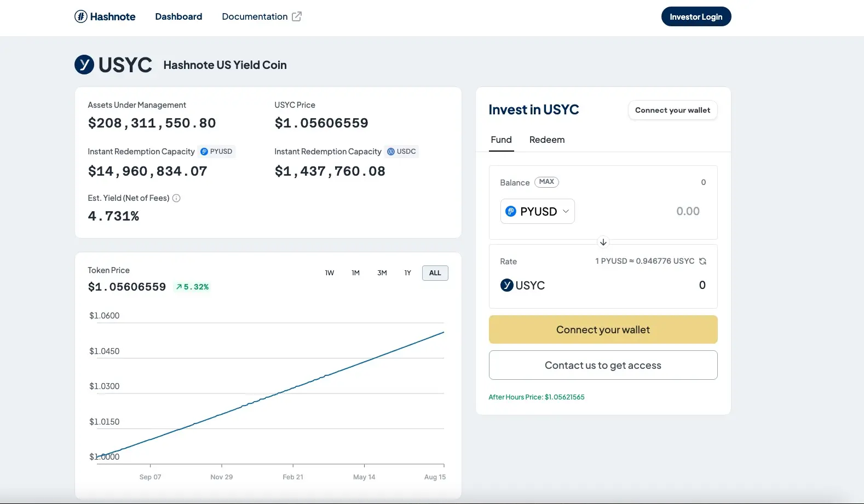Click the small Connect your wallet button
This screenshot has height=504, width=864.
point(672,110)
